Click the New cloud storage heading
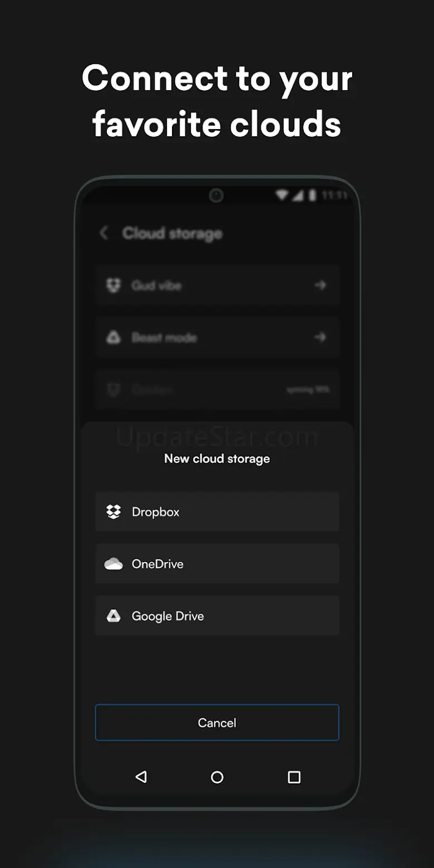This screenshot has width=434, height=868. [x=217, y=459]
